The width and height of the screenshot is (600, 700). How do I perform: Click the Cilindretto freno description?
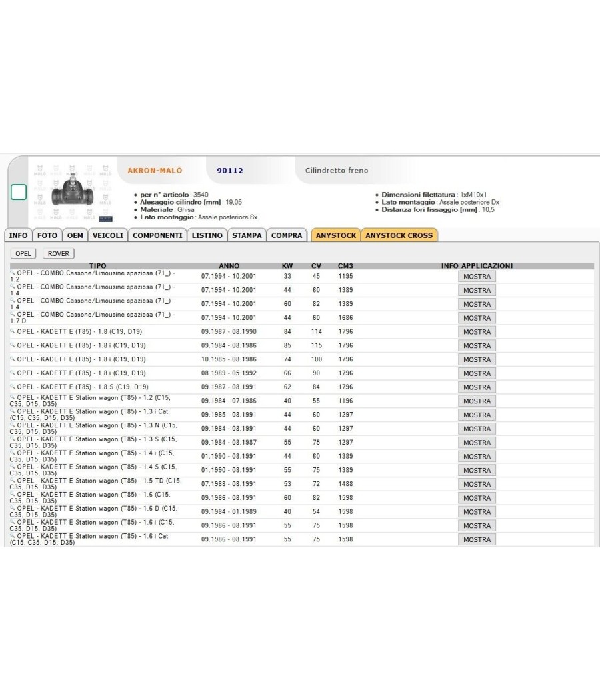(x=337, y=170)
